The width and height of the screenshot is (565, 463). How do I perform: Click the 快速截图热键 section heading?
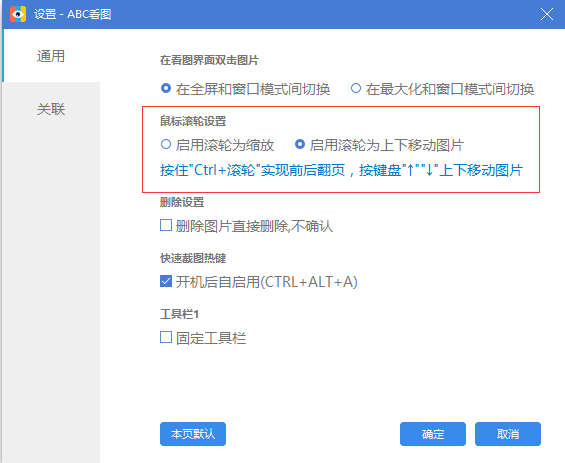coord(193,258)
